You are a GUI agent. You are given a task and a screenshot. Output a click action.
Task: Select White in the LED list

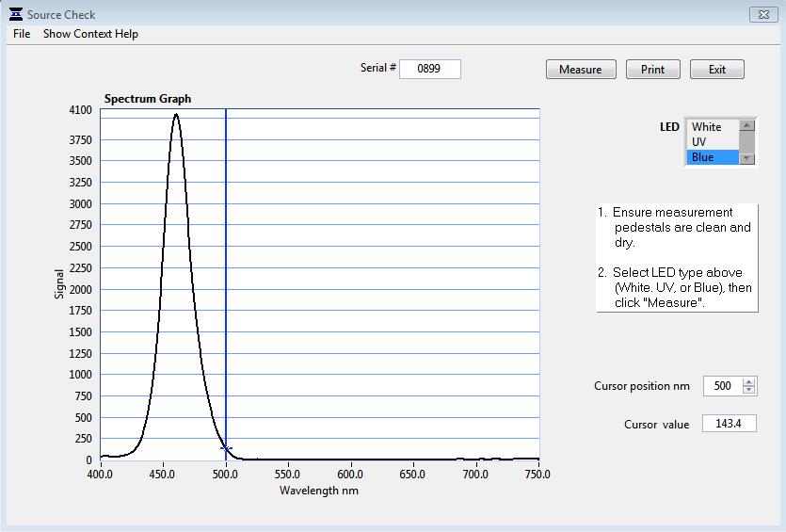pyautogui.click(x=712, y=126)
